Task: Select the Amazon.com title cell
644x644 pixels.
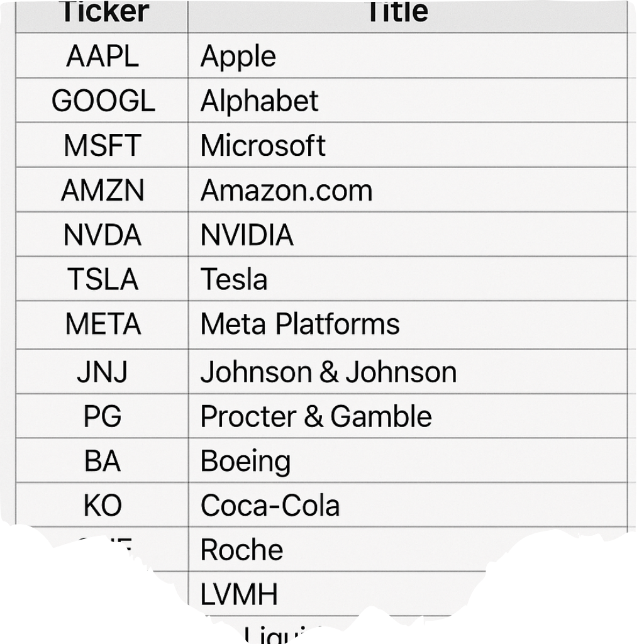Action: click(286, 191)
